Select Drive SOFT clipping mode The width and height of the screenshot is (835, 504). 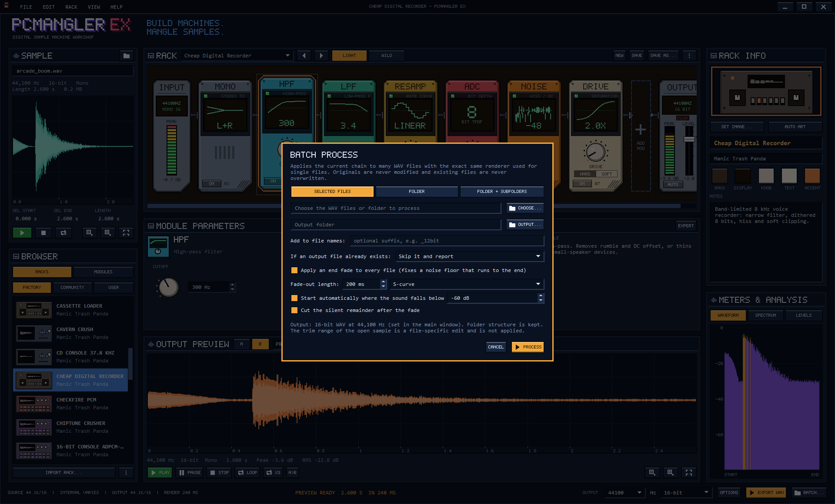pos(607,174)
